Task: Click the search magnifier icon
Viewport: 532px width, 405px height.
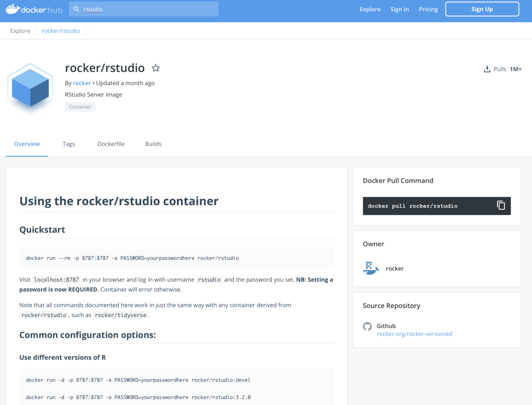Action: (x=76, y=9)
